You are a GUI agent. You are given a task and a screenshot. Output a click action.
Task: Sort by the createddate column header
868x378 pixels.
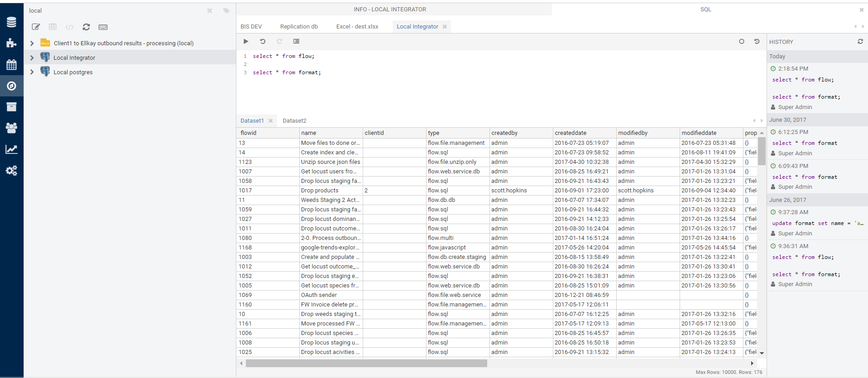[x=571, y=133]
